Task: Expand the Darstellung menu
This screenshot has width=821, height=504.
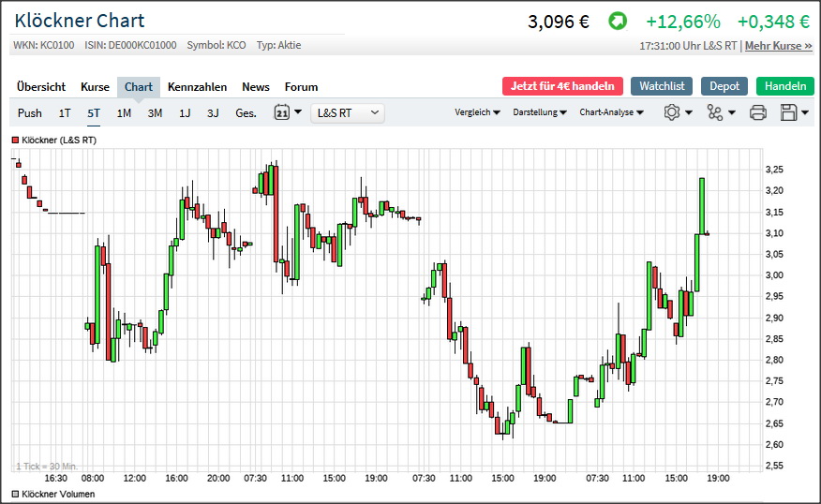Action: click(x=540, y=112)
